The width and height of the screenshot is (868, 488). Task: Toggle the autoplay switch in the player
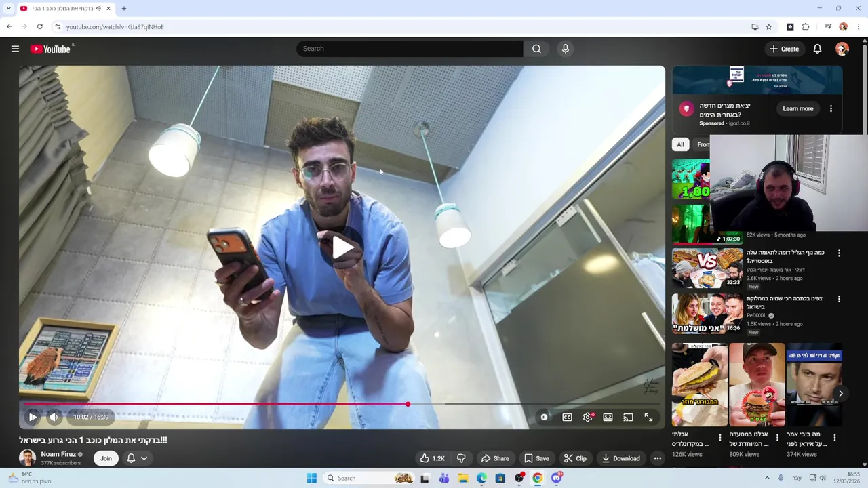click(544, 418)
